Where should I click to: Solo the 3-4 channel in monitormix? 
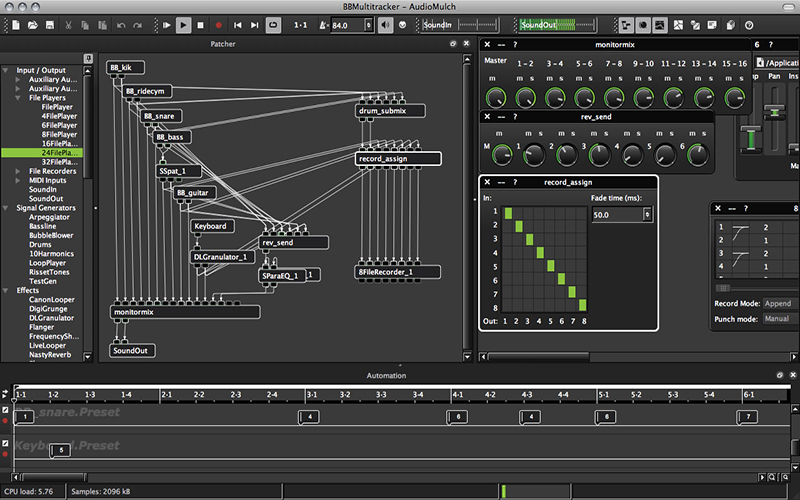[x=561, y=79]
